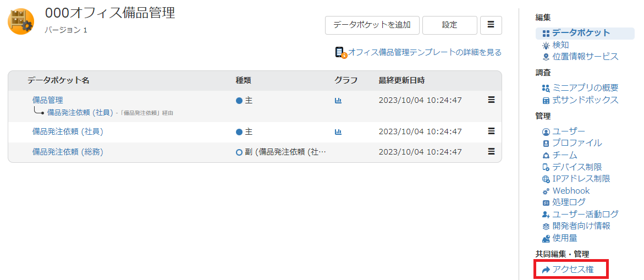Select データポケット in the sidebar
Screen dimensions: 644x280
click(x=581, y=33)
